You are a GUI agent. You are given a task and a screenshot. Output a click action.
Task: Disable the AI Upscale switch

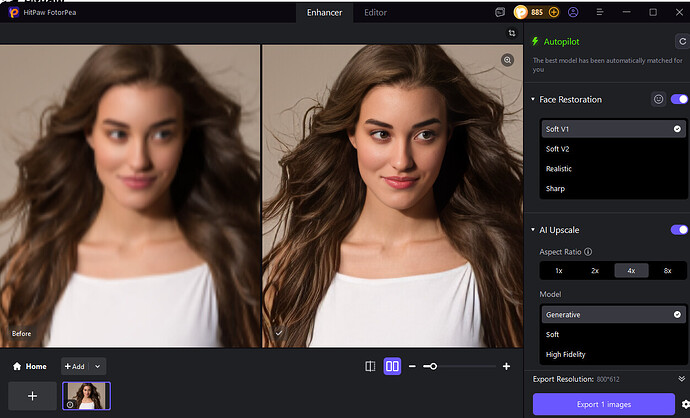pyautogui.click(x=679, y=229)
